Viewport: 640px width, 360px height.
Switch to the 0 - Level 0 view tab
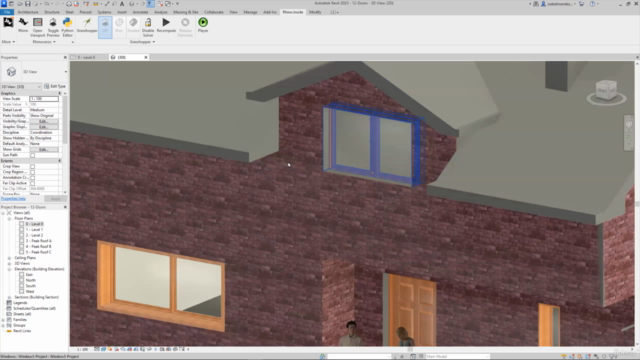(x=87, y=58)
